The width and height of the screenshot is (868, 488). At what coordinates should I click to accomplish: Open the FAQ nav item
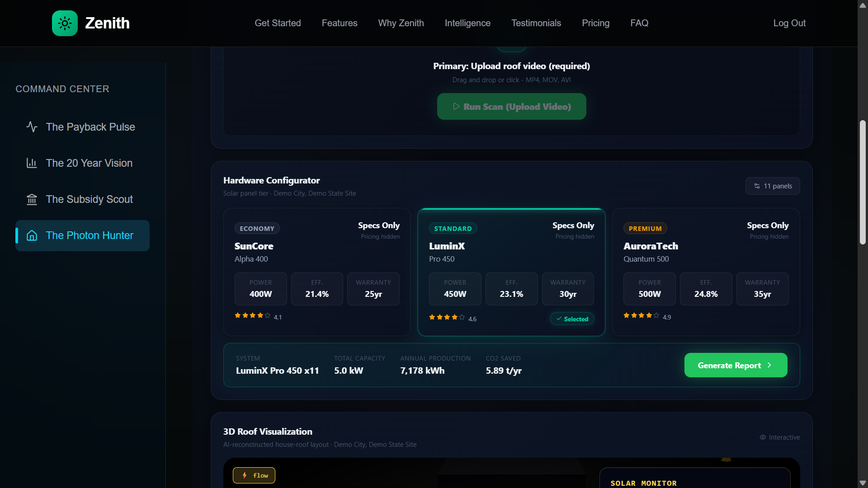click(x=639, y=23)
